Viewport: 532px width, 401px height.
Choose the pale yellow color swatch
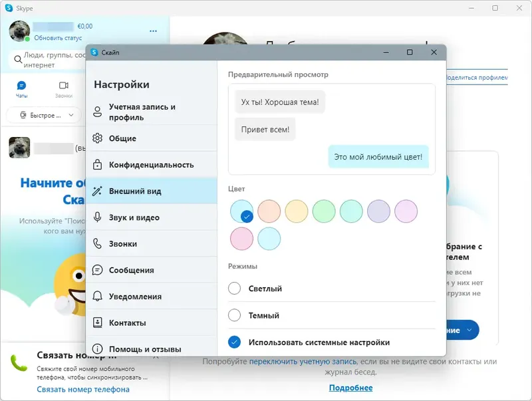click(x=297, y=211)
